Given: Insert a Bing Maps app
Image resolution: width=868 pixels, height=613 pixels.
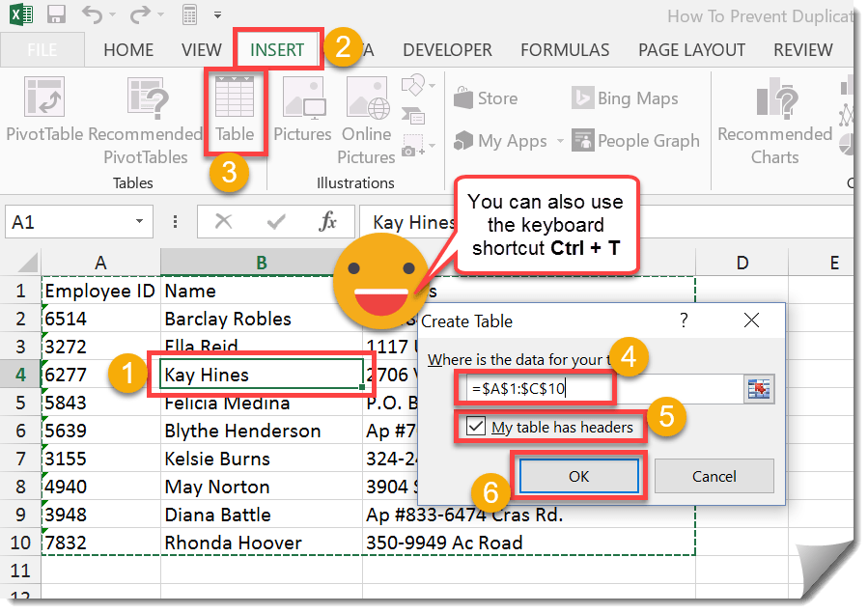Looking at the screenshot, I should click(626, 98).
